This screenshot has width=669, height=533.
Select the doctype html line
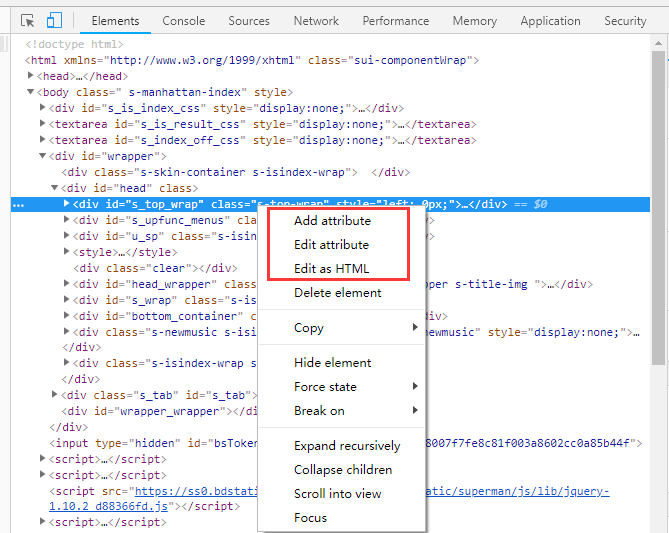[x=74, y=44]
